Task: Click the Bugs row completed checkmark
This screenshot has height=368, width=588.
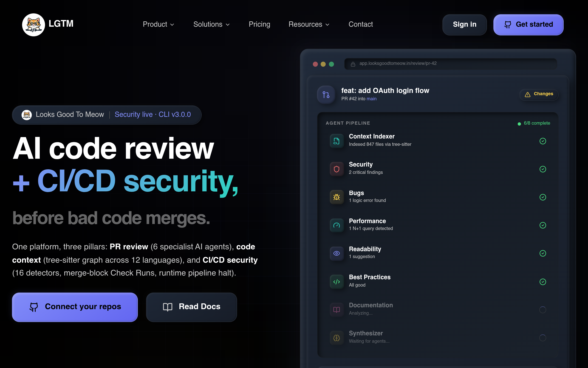Action: pyautogui.click(x=543, y=197)
